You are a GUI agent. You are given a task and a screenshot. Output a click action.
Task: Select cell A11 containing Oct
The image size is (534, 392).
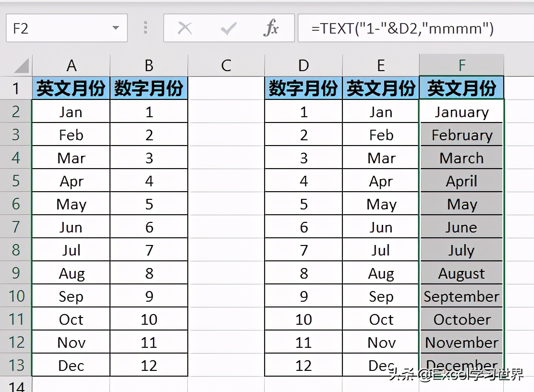click(71, 319)
